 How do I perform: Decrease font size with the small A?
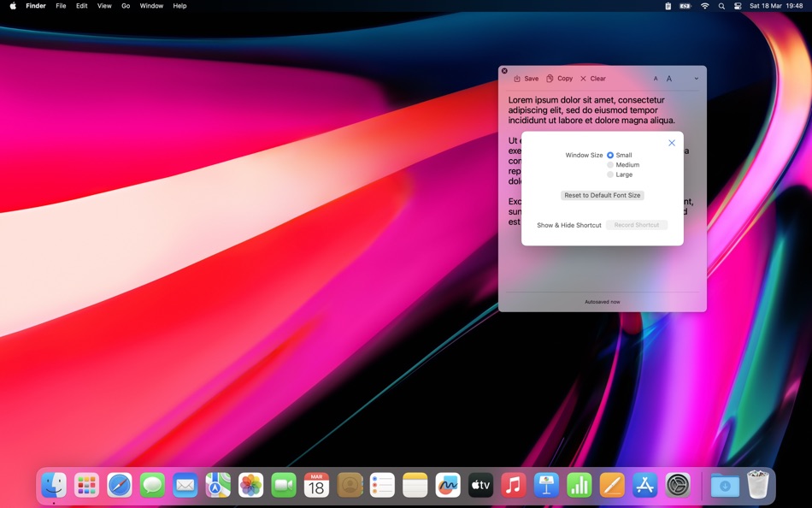pyautogui.click(x=656, y=79)
